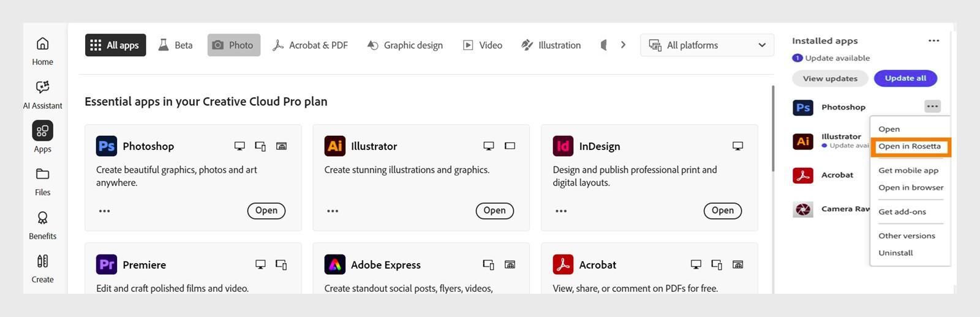Click the Update available text
The image size is (980, 317).
click(x=837, y=58)
